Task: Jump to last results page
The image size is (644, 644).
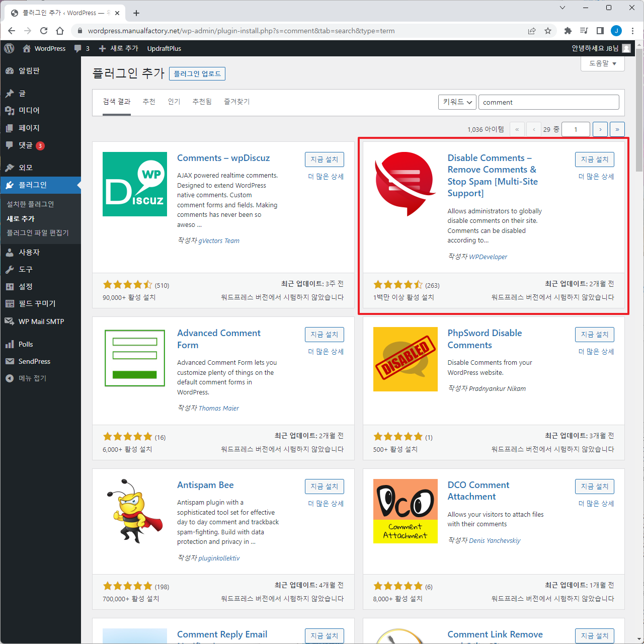Action: 617,129
